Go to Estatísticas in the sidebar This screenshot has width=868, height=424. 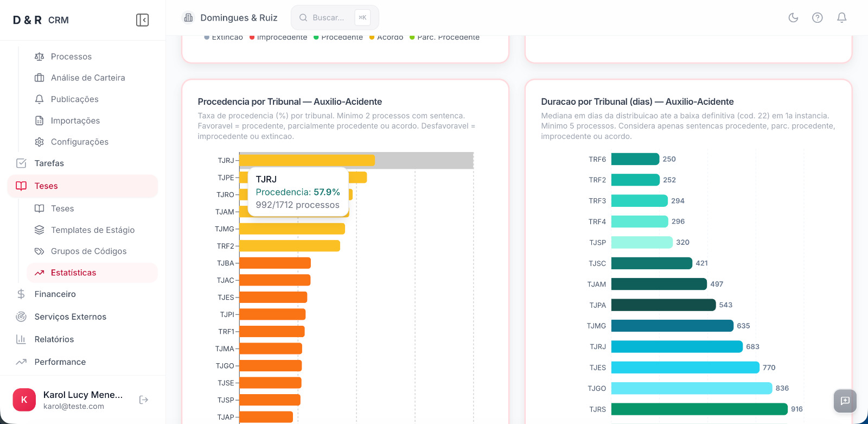[73, 273]
